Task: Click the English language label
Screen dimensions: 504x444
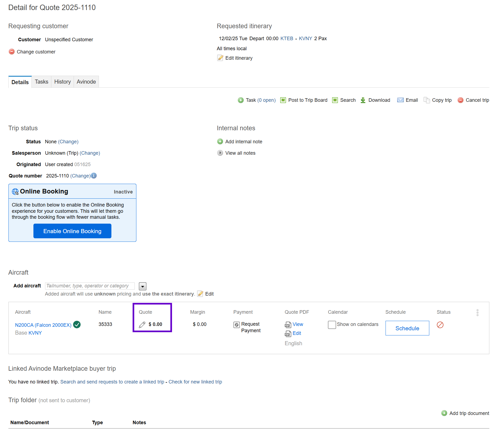Action: pos(293,343)
